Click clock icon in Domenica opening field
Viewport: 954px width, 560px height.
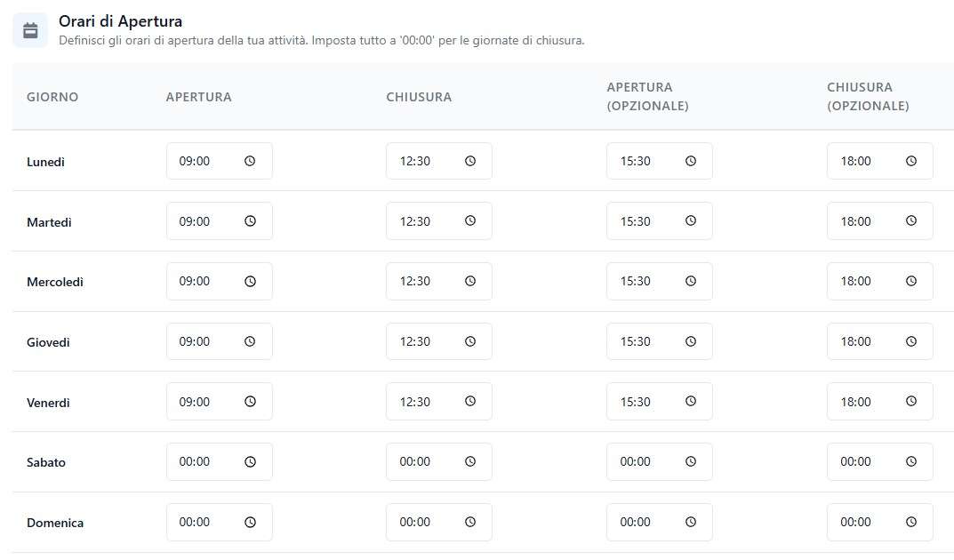click(250, 522)
